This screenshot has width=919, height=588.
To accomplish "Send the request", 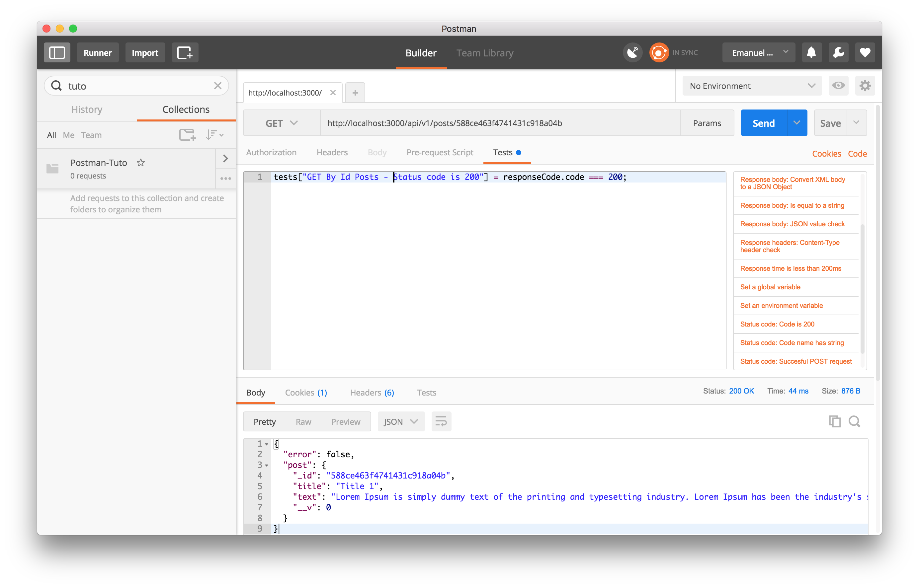I will tap(764, 123).
